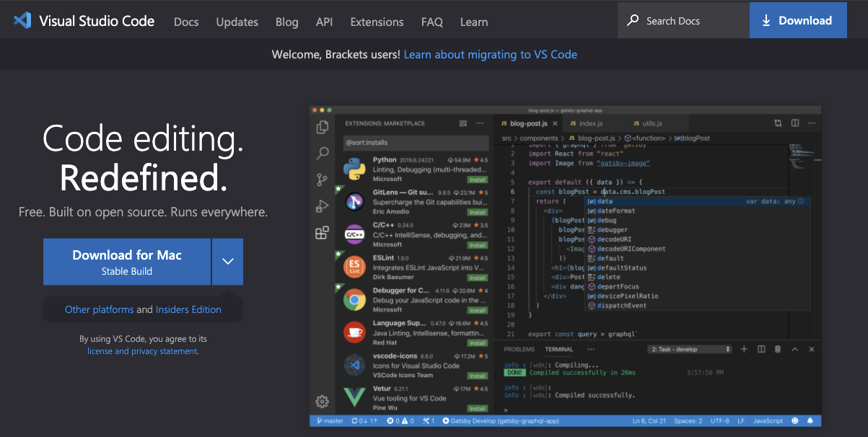Select dateFormat in the autocomplete list

(x=615, y=211)
